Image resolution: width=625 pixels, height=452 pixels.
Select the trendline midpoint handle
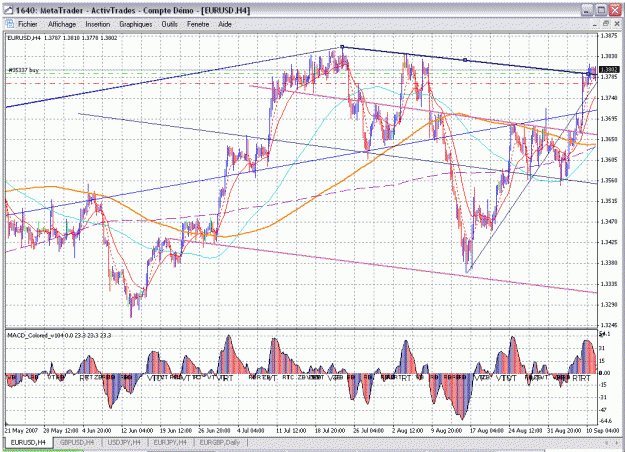[x=465, y=60]
